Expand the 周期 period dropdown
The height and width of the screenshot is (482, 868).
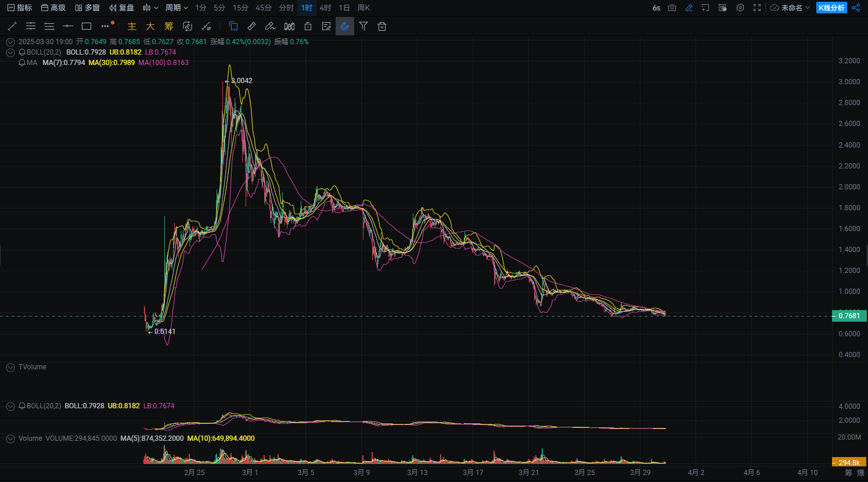177,8
